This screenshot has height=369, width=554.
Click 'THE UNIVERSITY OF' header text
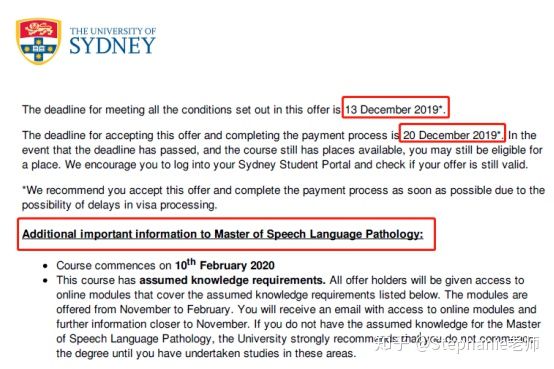[x=113, y=31]
